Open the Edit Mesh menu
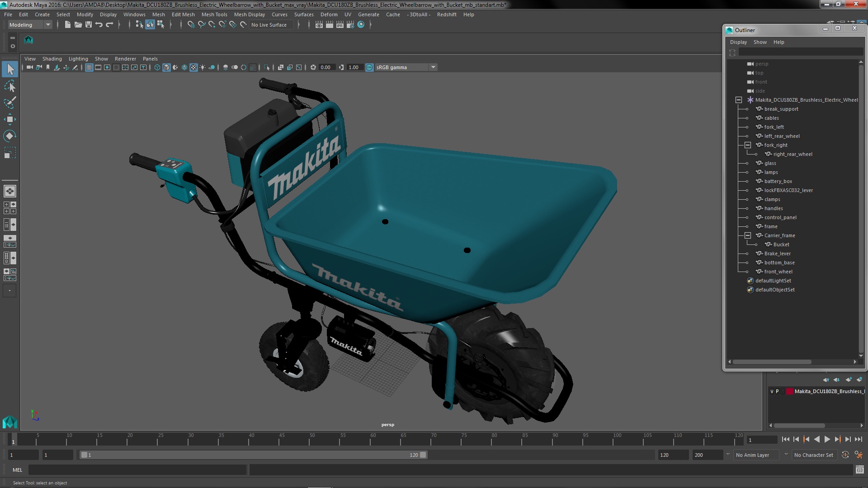Screen dimensions: 868x488 pyautogui.click(x=183, y=14)
